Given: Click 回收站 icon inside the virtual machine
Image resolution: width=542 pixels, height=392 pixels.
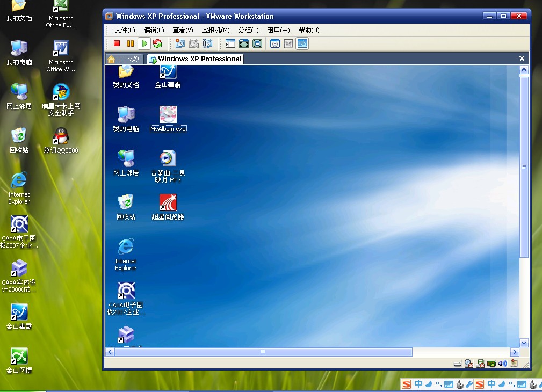Looking at the screenshot, I should click(126, 207).
